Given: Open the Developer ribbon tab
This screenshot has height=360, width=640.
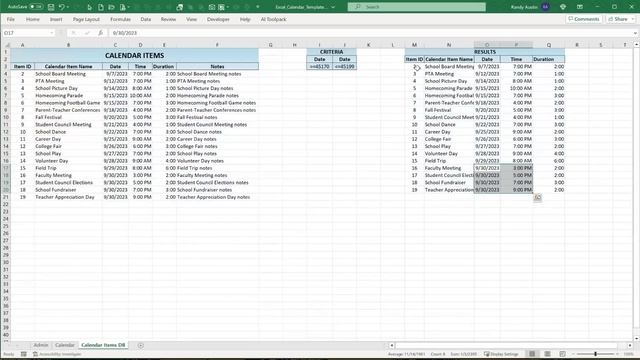Looking at the screenshot, I should click(x=218, y=19).
